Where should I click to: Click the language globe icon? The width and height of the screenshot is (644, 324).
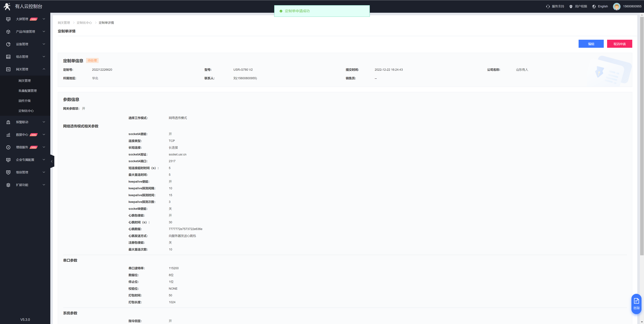click(594, 7)
